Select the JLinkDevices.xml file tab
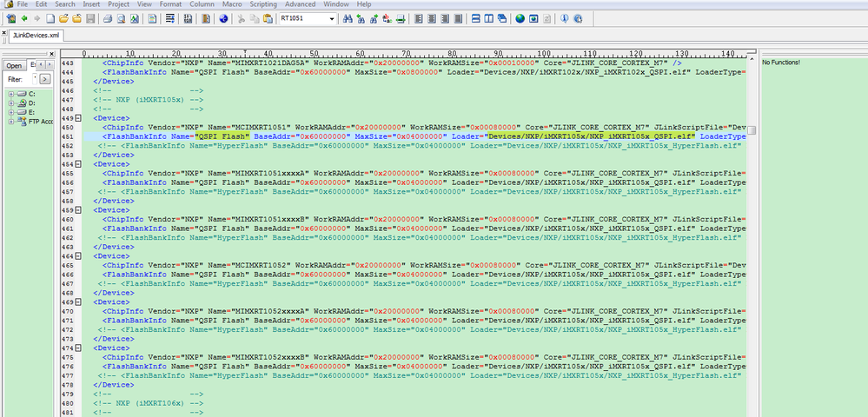This screenshot has height=417, width=868. pos(36,36)
